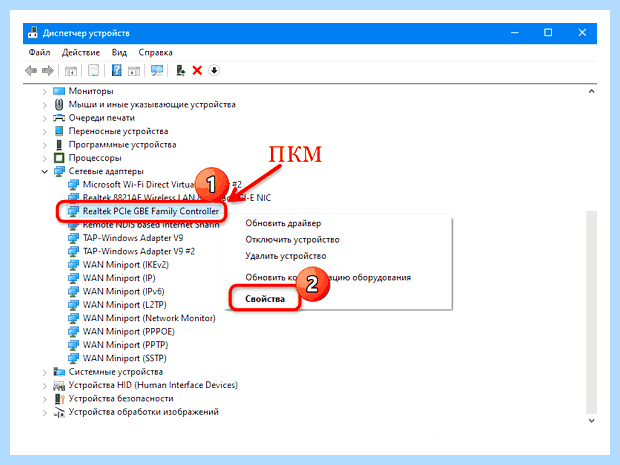Screen dimensions: 620x465
Task: Click the Устройства HID category icon
Action: point(59,385)
